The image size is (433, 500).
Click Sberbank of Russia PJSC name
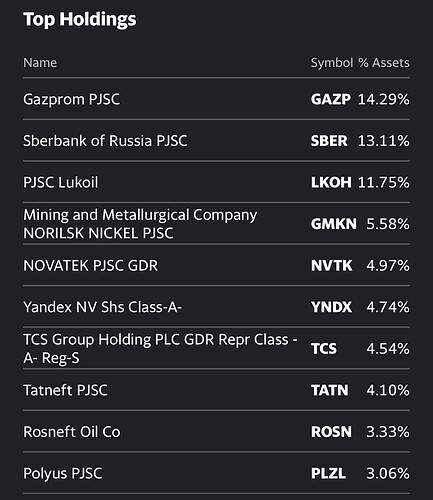105,141
